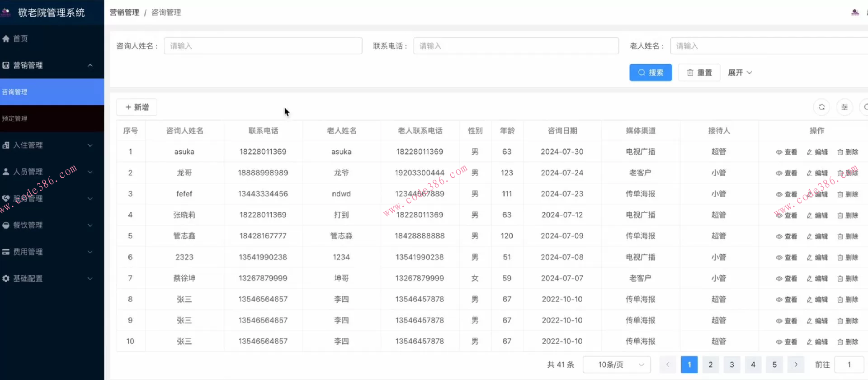Expand the 餐饮管理 menu
This screenshot has height=380, width=868.
pos(52,225)
